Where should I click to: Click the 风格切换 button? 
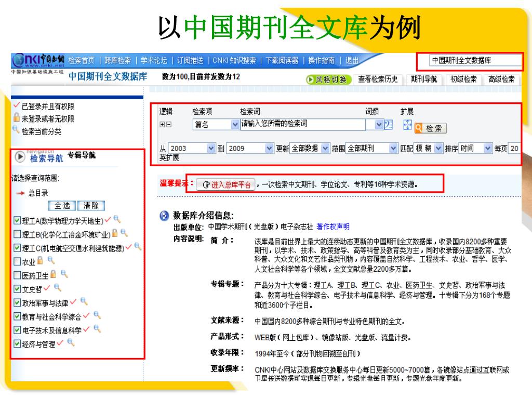coord(328,79)
